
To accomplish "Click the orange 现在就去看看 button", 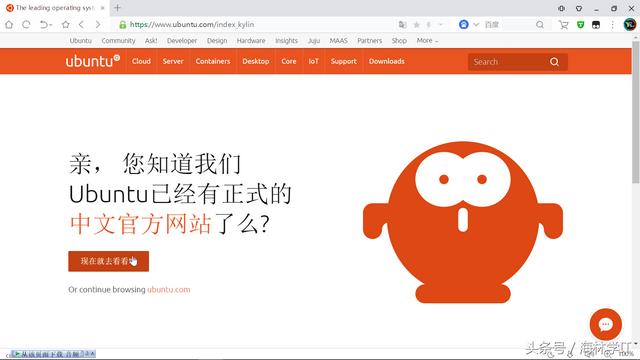I will (109, 261).
